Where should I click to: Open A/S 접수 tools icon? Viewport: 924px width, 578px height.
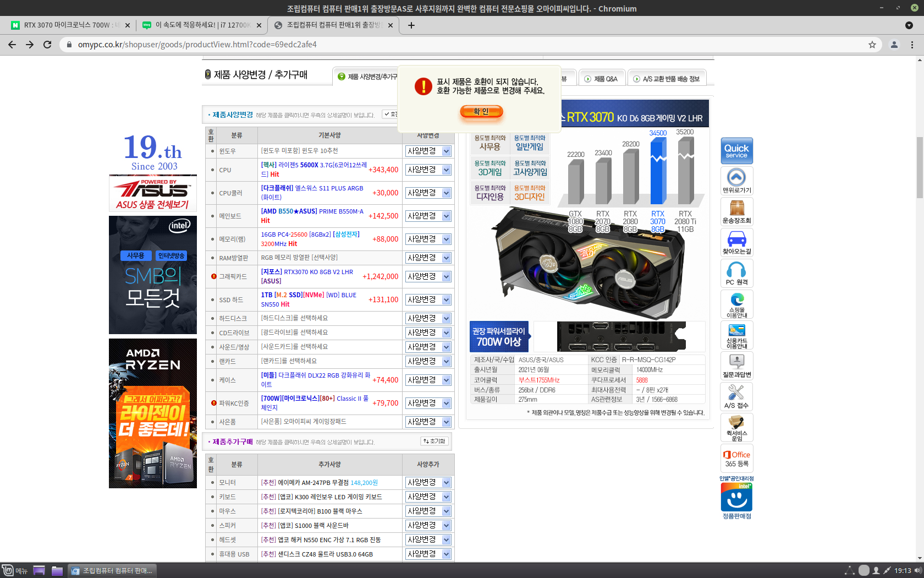736,396
